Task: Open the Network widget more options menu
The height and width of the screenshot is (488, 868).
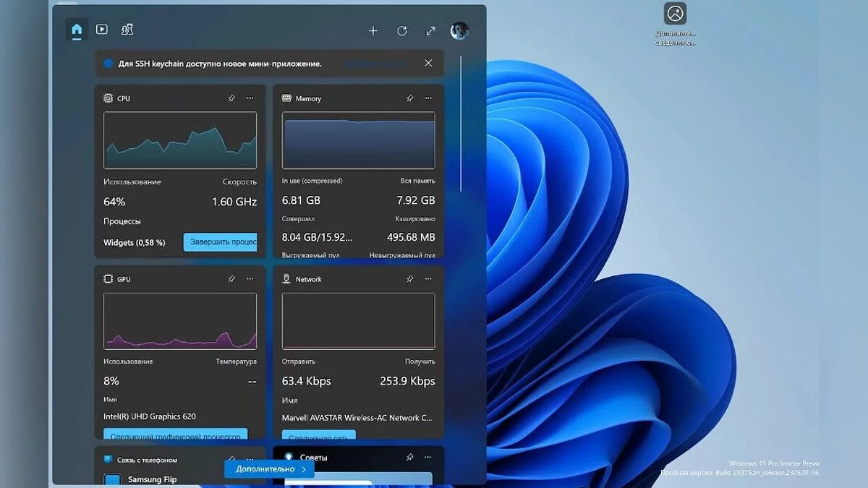Action: 429,279
